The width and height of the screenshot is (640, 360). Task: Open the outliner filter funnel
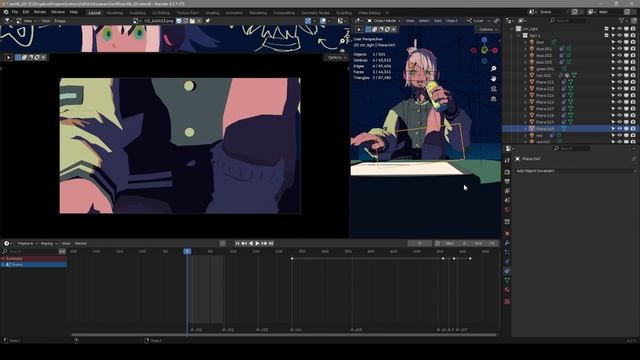622,20
